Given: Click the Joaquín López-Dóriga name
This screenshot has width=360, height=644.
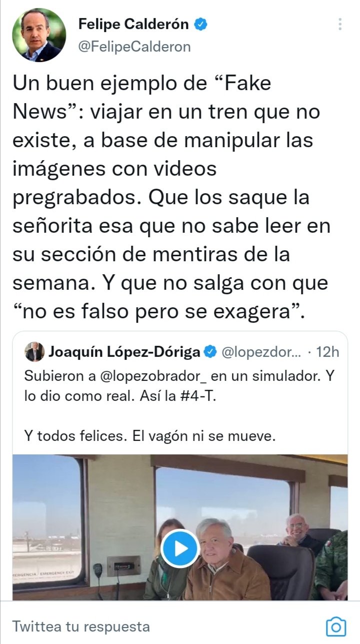Looking at the screenshot, I should [x=124, y=352].
